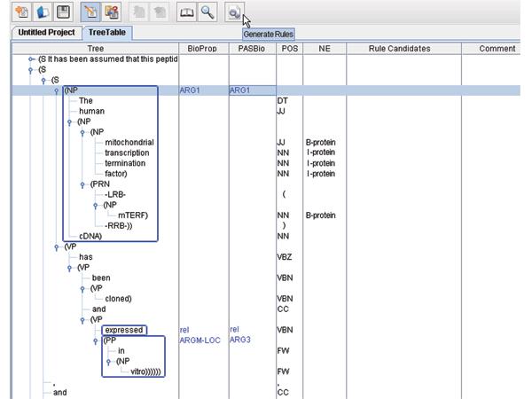Select the 'vitro))))))' tree leaf
This screenshot has width=532, height=399.
146,372
